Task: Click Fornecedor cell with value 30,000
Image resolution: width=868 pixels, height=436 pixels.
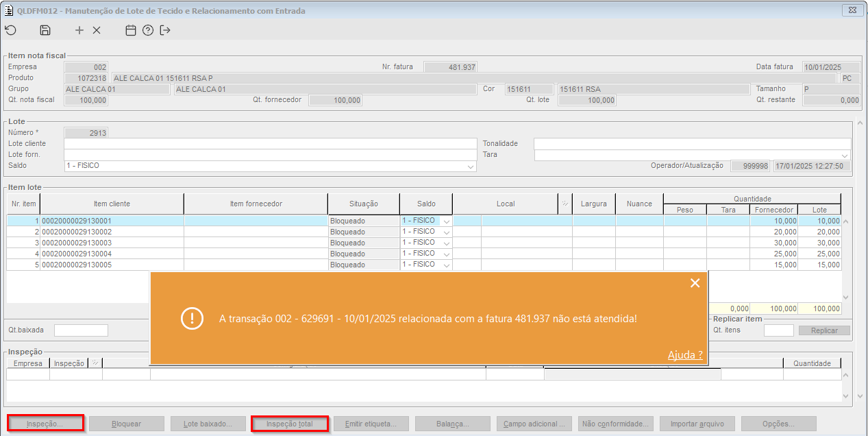Action: [773, 243]
